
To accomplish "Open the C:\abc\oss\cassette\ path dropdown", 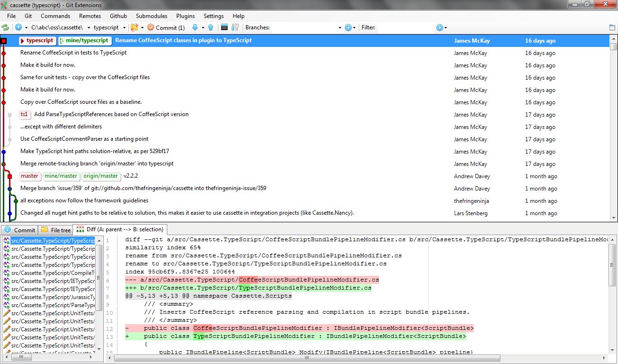I will pyautogui.click(x=89, y=27).
